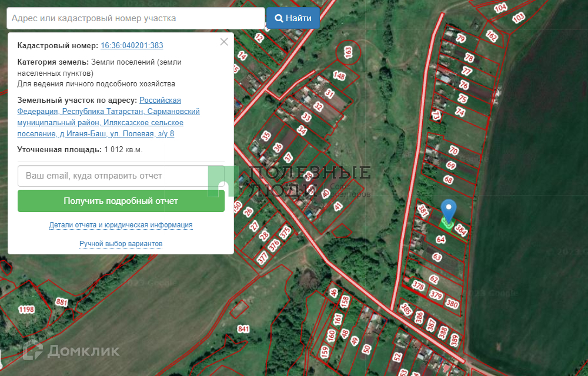Viewport: 588px width, 376px height.
Task: Select parcel 881 on the map
Action: coord(62,302)
